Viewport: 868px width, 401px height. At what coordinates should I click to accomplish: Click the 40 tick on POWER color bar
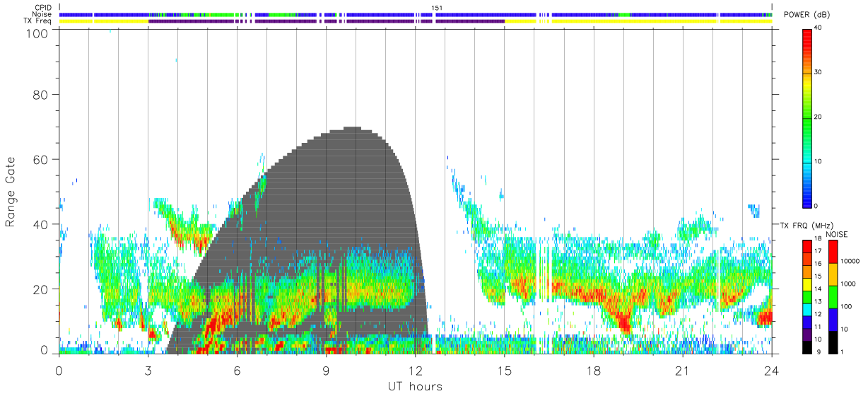point(819,28)
